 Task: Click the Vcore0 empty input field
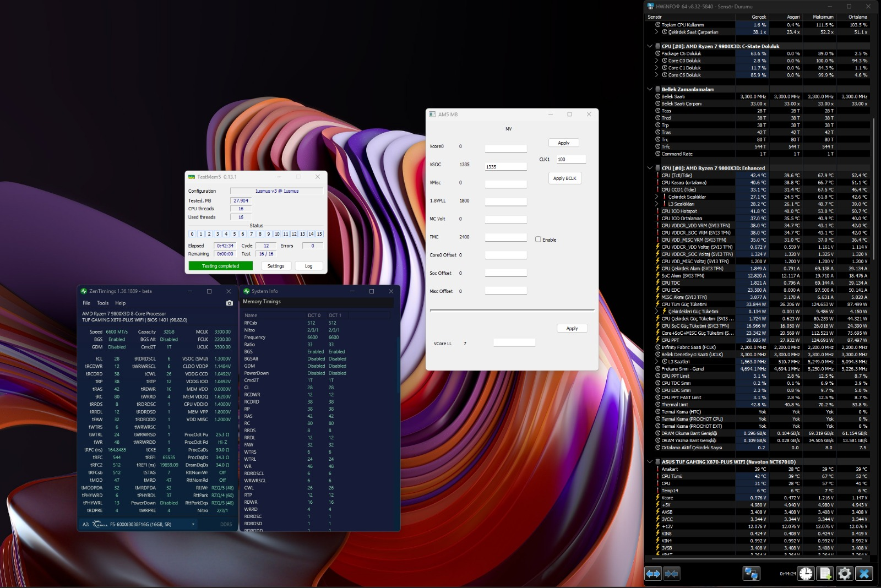pyautogui.click(x=506, y=149)
